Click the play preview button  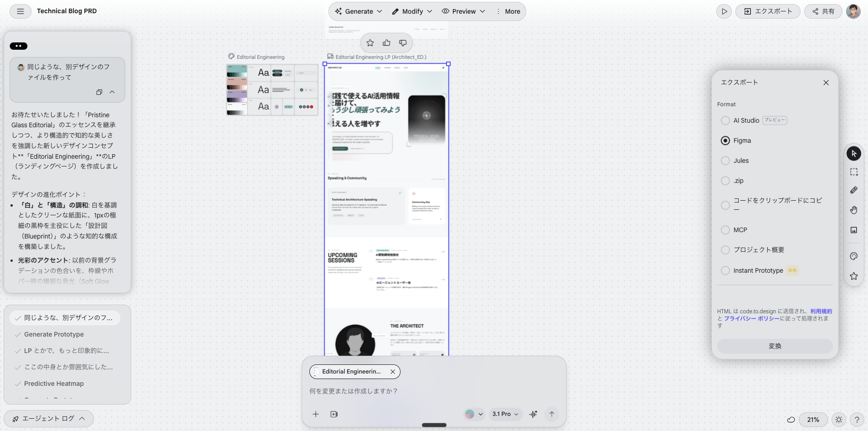724,11
